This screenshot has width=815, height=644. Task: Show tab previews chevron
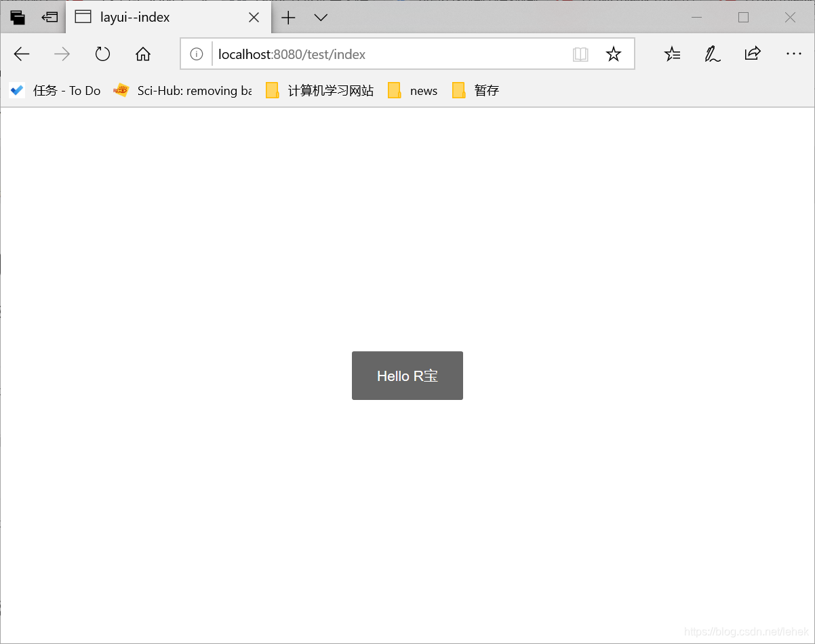tap(321, 18)
